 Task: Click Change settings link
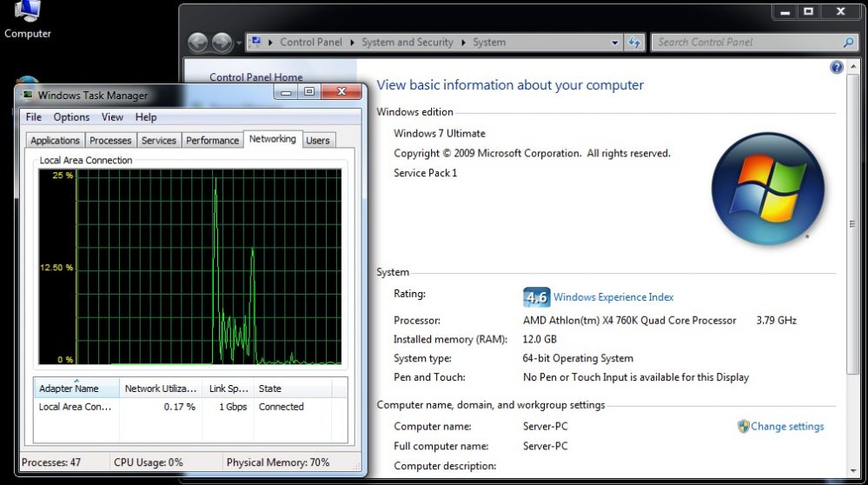[x=787, y=426]
